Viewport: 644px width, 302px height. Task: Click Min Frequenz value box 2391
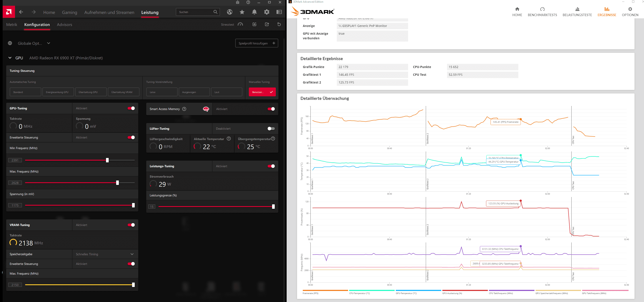click(15, 160)
